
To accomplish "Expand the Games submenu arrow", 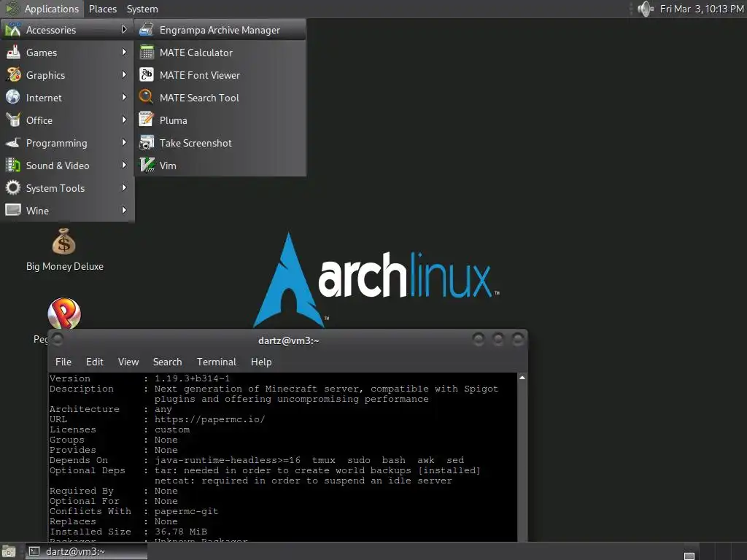I will pyautogui.click(x=124, y=52).
